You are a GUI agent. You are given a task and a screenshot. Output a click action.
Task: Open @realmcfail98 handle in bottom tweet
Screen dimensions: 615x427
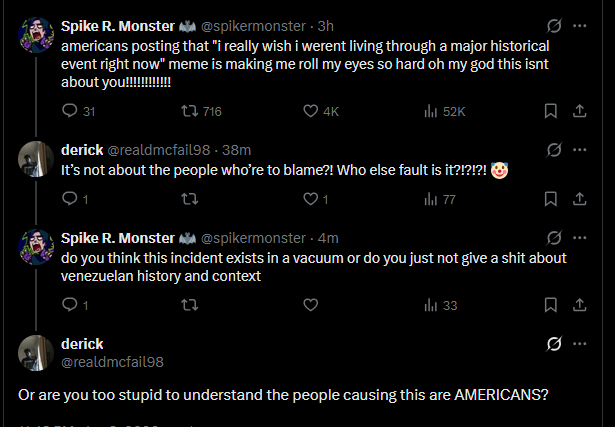[x=112, y=362]
